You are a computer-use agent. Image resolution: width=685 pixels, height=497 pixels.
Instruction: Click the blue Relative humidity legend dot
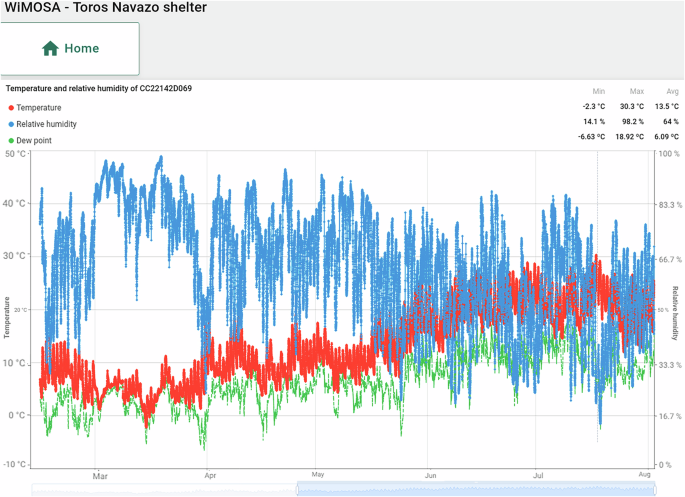point(11,124)
